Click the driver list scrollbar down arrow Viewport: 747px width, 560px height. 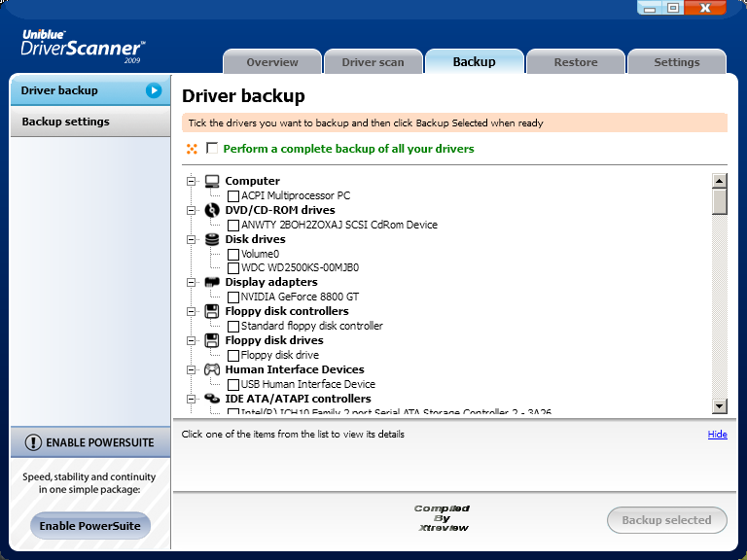[720, 405]
